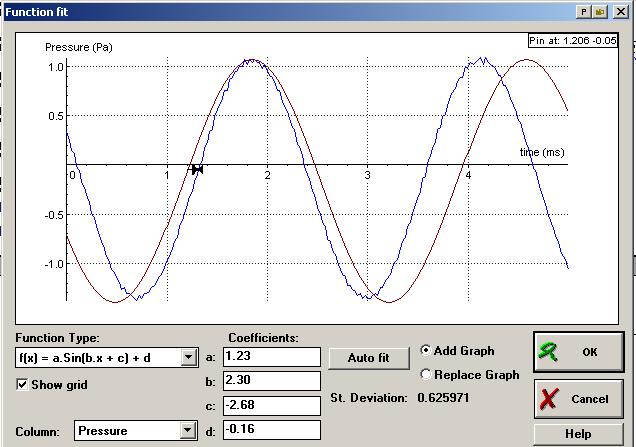Click the 4 tick label on time axis

468,175
